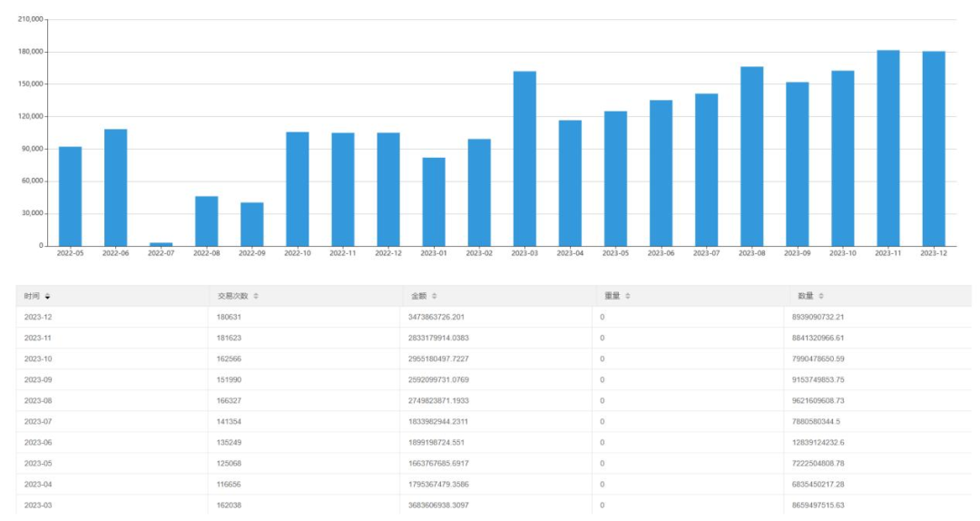Click the 2023-10 table row date
980x521 pixels.
(x=38, y=359)
